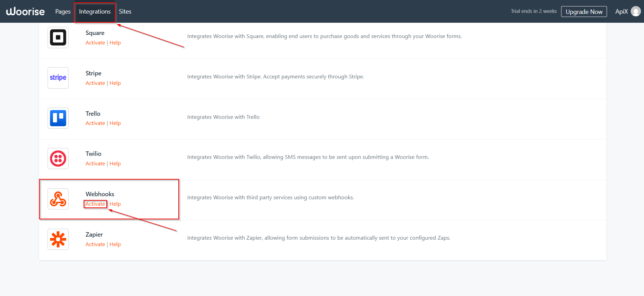Click the Stripe title text
This screenshot has width=644, height=296.
click(x=93, y=73)
